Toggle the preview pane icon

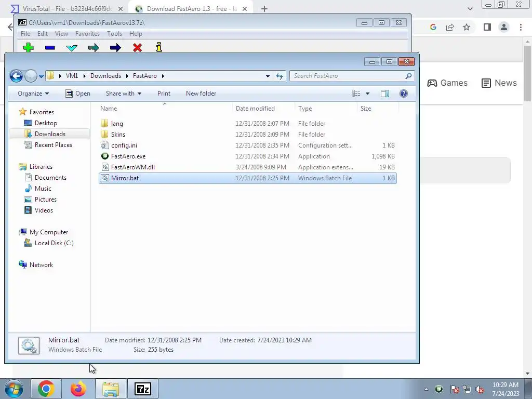385,94
